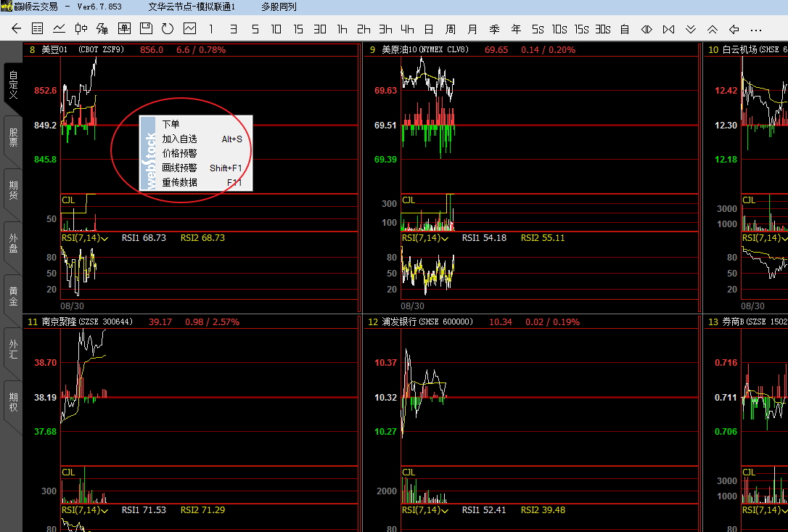This screenshot has height=532, width=788.
Task: Click the double down chevron toolbar icon
Action: [691, 29]
